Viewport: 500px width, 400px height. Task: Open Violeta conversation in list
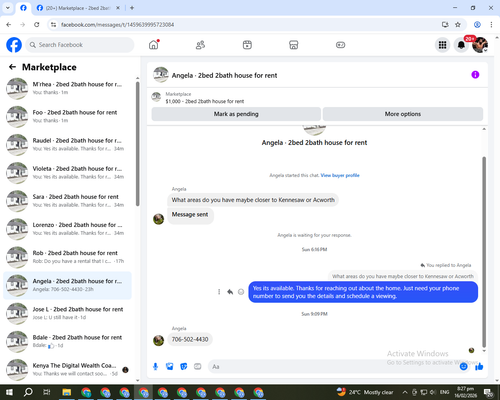[67, 173]
